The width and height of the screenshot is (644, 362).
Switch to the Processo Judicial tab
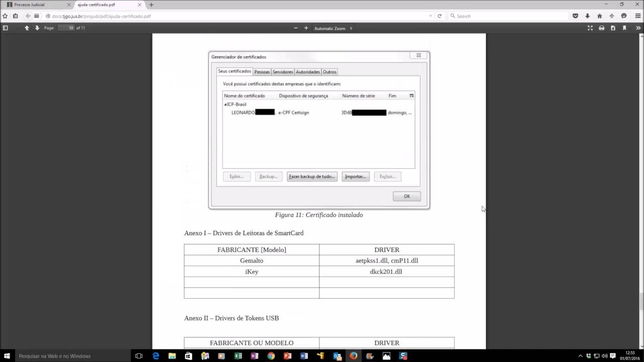[37, 5]
